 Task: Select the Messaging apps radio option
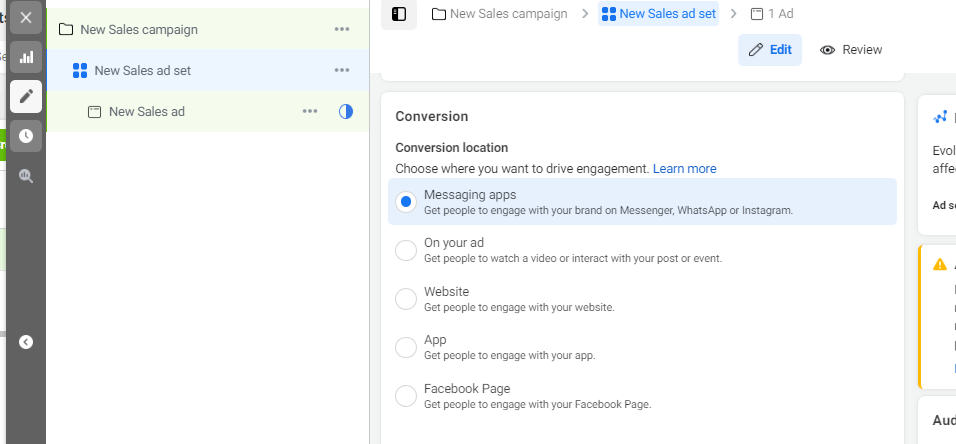(x=406, y=202)
